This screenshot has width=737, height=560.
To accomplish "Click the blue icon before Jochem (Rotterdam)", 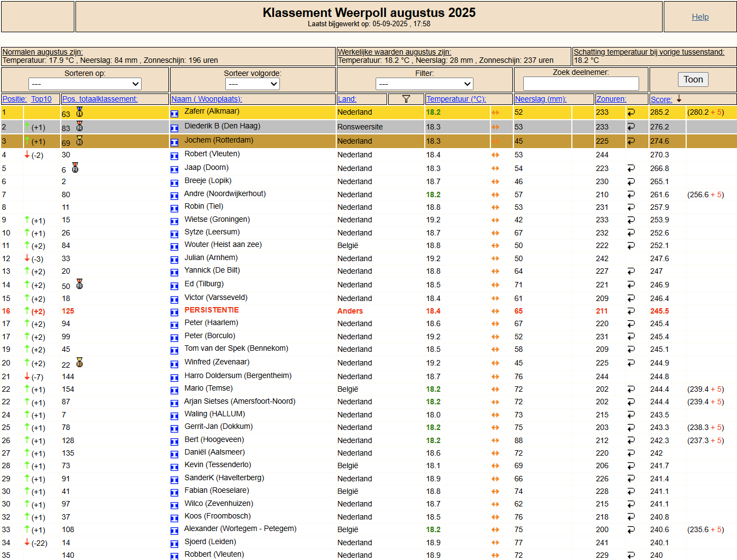I will click(174, 142).
